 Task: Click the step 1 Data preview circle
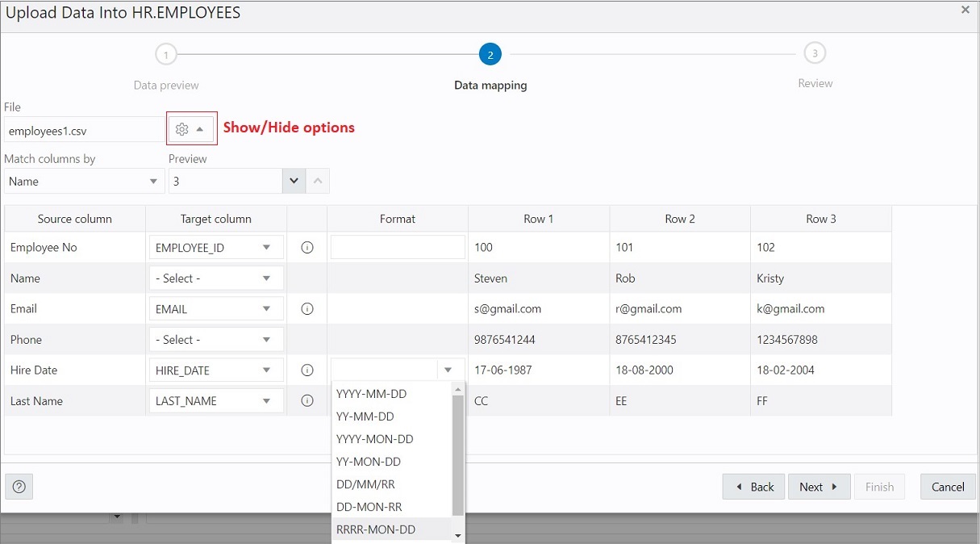pos(165,54)
